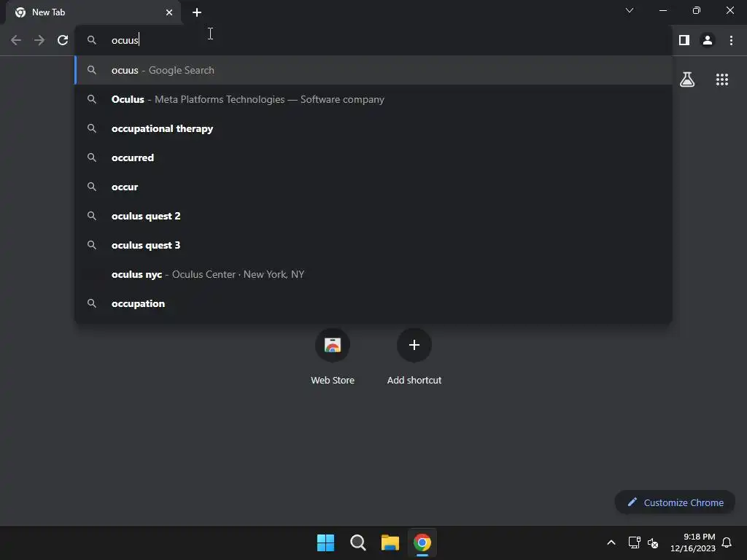747x560 pixels.
Task: Open the notifications bell icon
Action: pyautogui.click(x=727, y=542)
